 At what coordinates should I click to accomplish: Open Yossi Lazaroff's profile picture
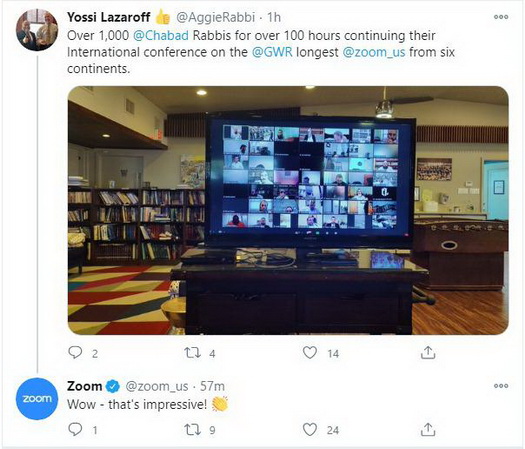pyautogui.click(x=37, y=29)
